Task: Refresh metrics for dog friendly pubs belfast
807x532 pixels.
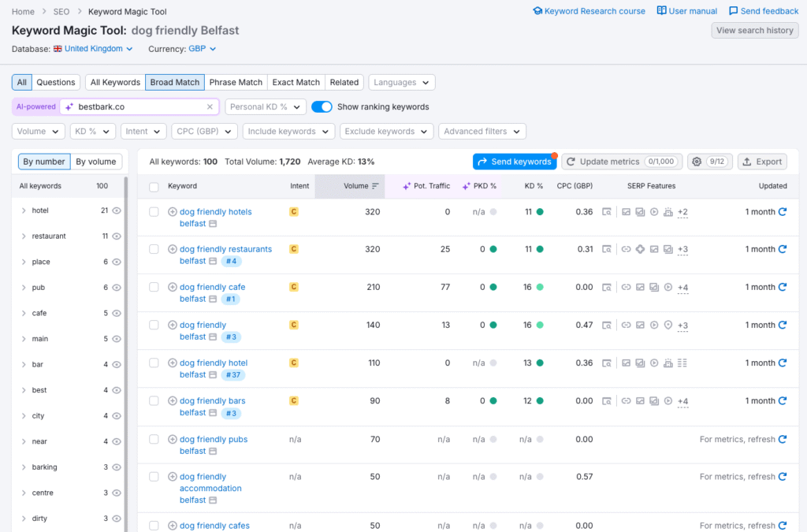Action: click(x=783, y=439)
